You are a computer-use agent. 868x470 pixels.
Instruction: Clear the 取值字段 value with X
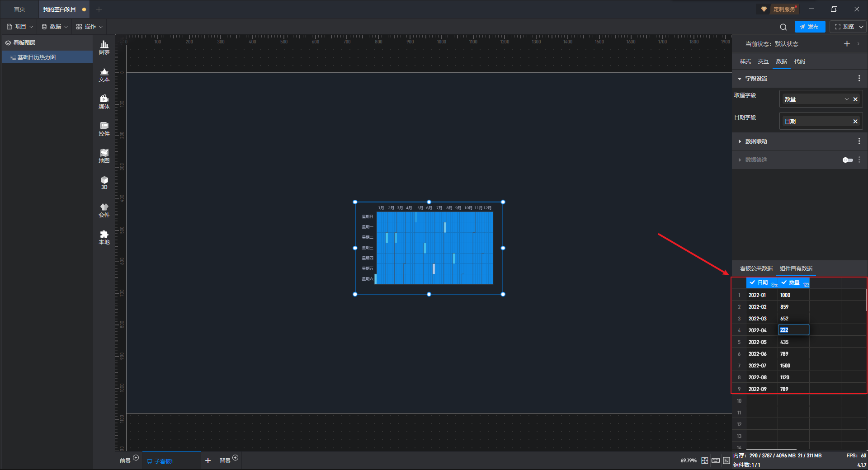pos(855,99)
